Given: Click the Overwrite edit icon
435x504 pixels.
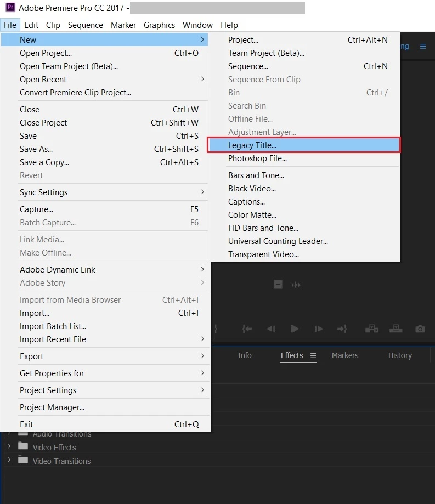Looking at the screenshot, I should [396, 329].
